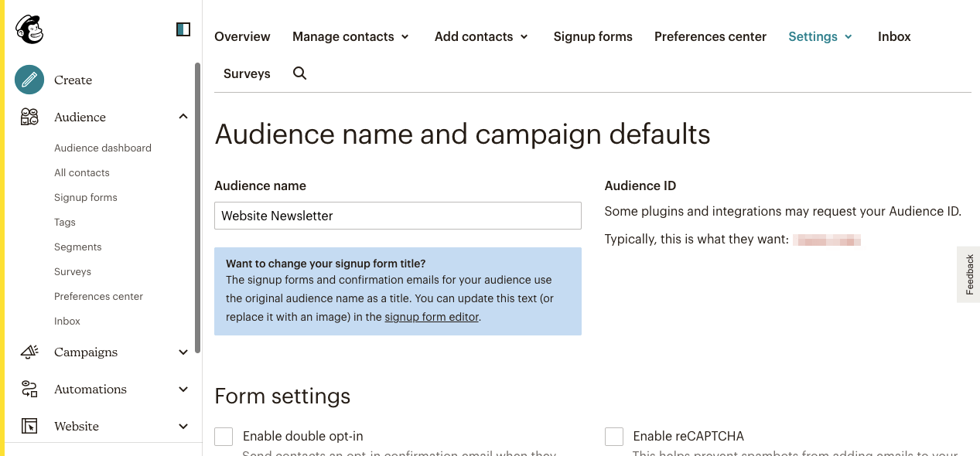Viewport: 980px width, 456px height.
Task: Open the Surveys tab
Action: (x=247, y=73)
